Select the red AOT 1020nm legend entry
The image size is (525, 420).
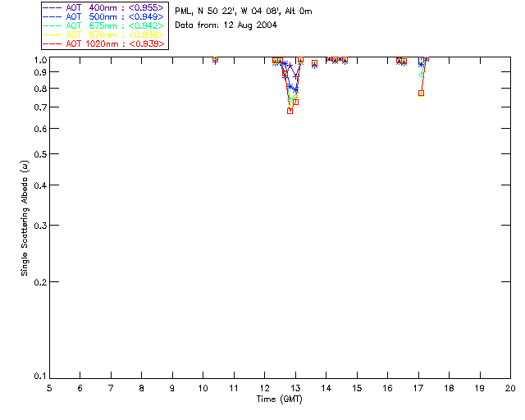103,43
